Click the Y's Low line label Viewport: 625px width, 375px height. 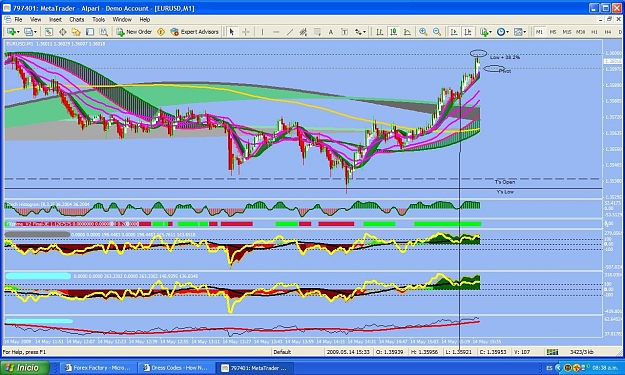pos(505,192)
